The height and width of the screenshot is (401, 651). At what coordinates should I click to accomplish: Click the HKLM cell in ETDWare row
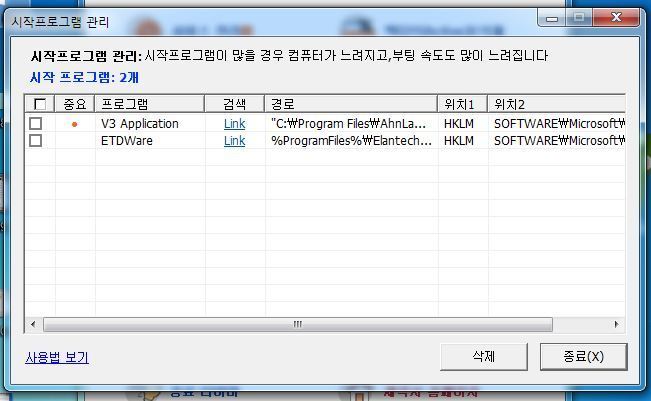pyautogui.click(x=459, y=141)
